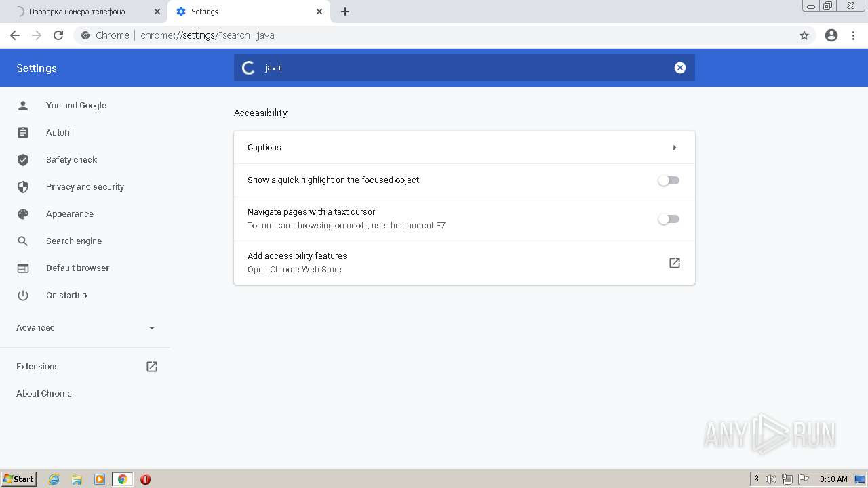Click the browser Forward arrow
This screenshot has width=868, height=488.
(37, 35)
